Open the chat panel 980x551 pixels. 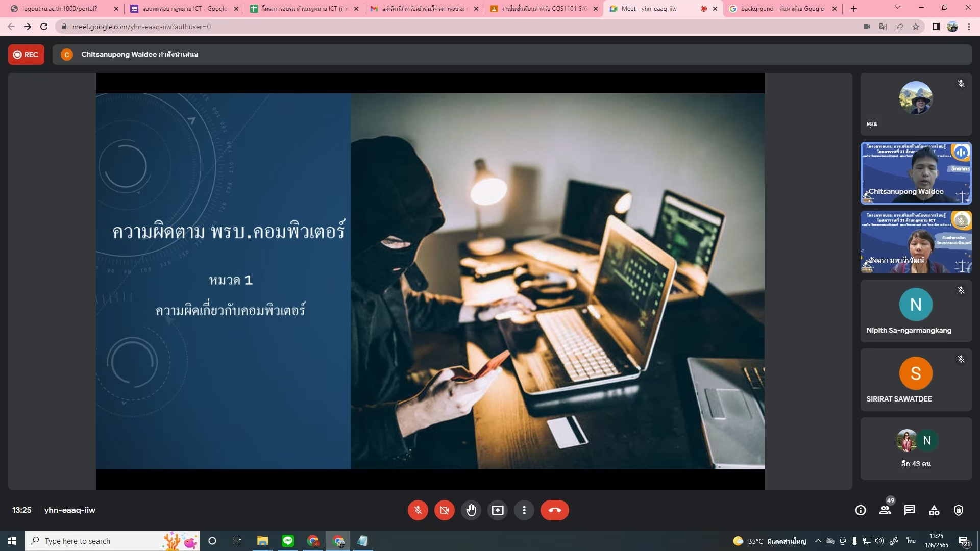point(910,510)
